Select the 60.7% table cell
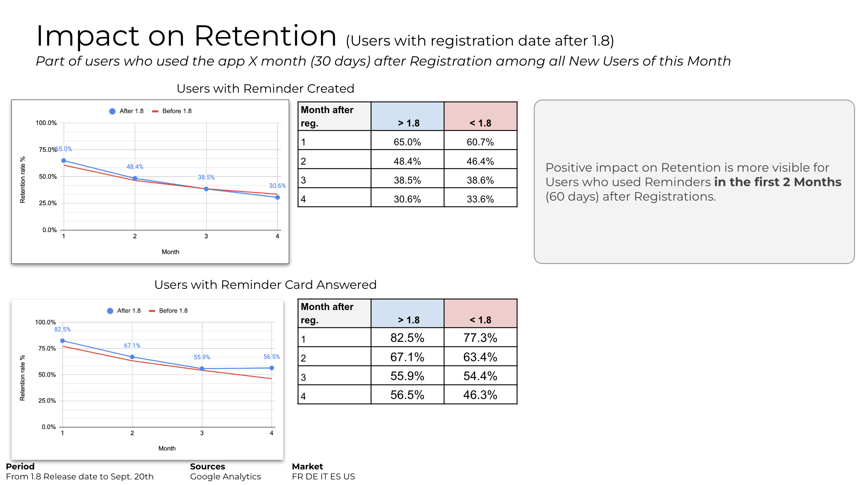 tap(480, 142)
